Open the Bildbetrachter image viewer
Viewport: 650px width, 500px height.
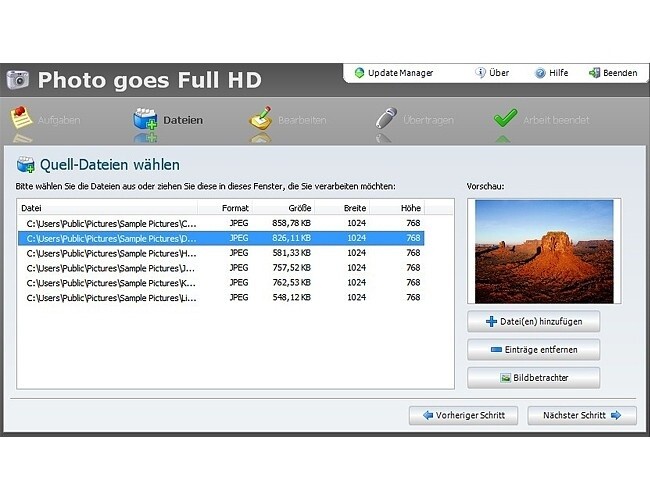click(533, 378)
